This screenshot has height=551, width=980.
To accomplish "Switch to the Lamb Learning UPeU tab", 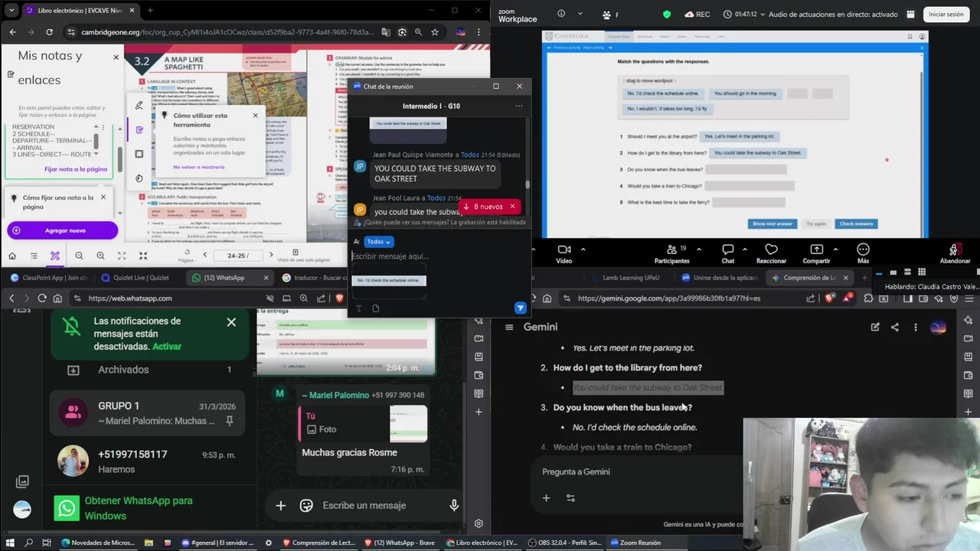I will 631,278.
